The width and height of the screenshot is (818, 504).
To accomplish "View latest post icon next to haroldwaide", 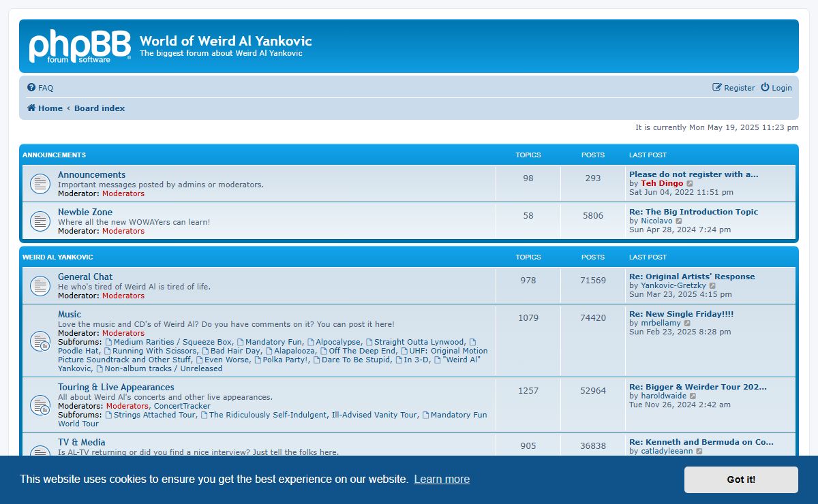I will [693, 396].
